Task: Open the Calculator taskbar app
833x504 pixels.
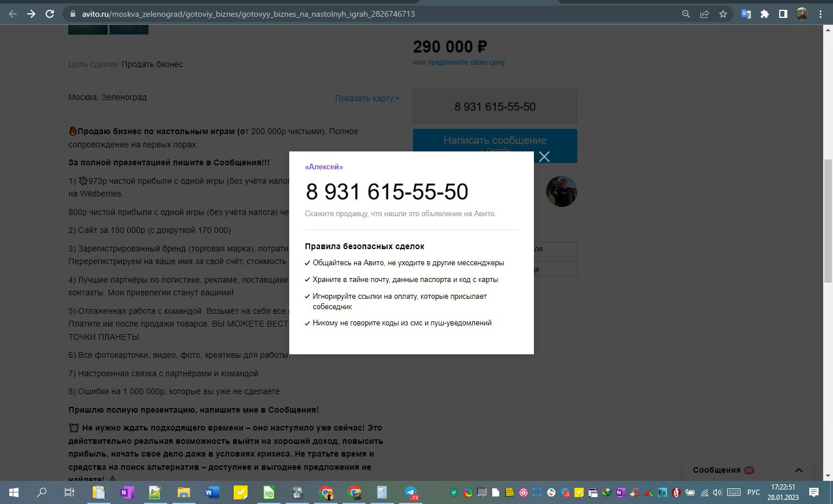Action: coord(382,492)
